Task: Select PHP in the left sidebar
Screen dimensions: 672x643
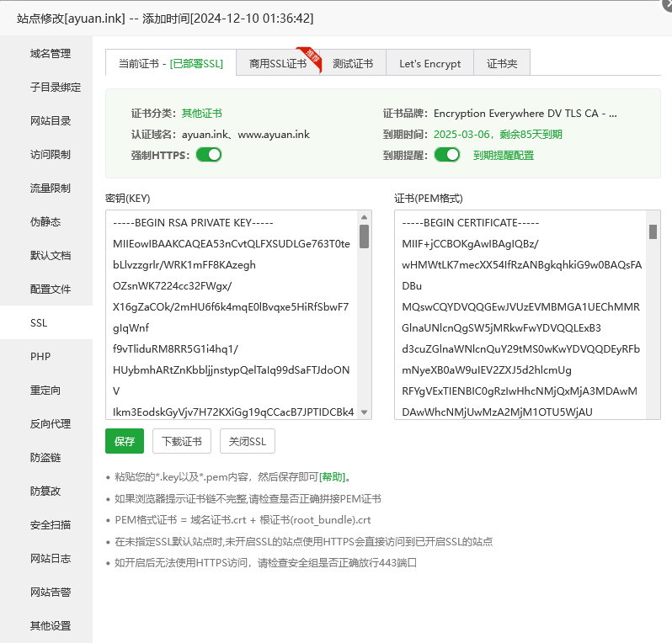Action: click(40, 357)
